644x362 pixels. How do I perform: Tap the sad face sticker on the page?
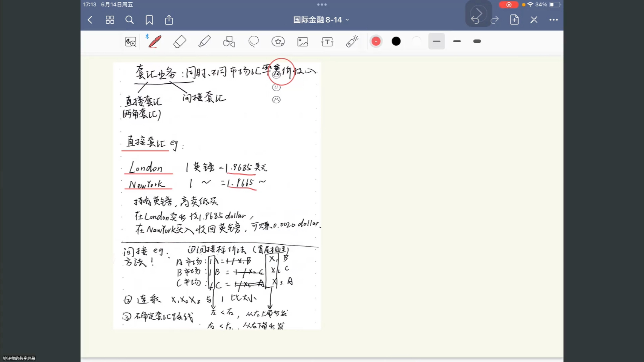click(276, 100)
